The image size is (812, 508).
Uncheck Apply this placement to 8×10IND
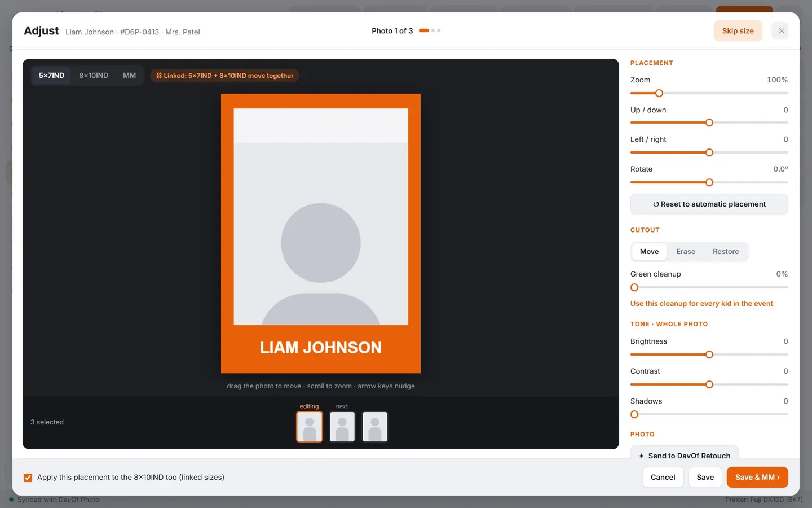tap(28, 478)
